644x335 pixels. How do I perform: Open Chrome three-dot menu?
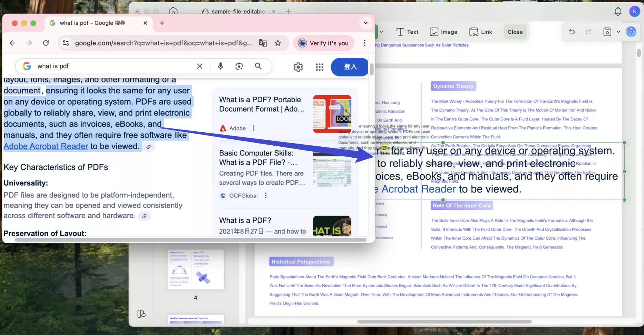(x=364, y=43)
